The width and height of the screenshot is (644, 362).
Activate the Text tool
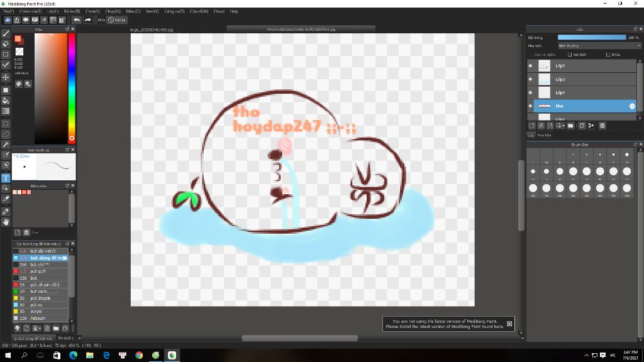point(6,178)
